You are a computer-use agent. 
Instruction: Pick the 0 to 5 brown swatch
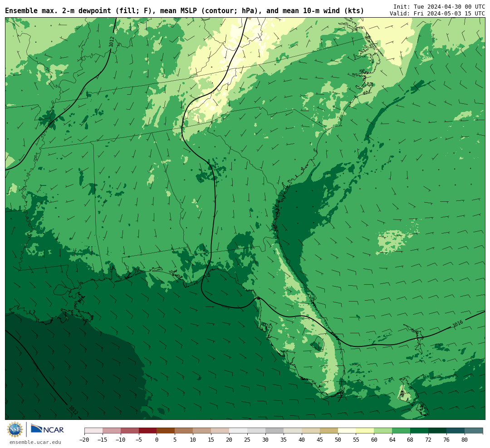[166, 431]
